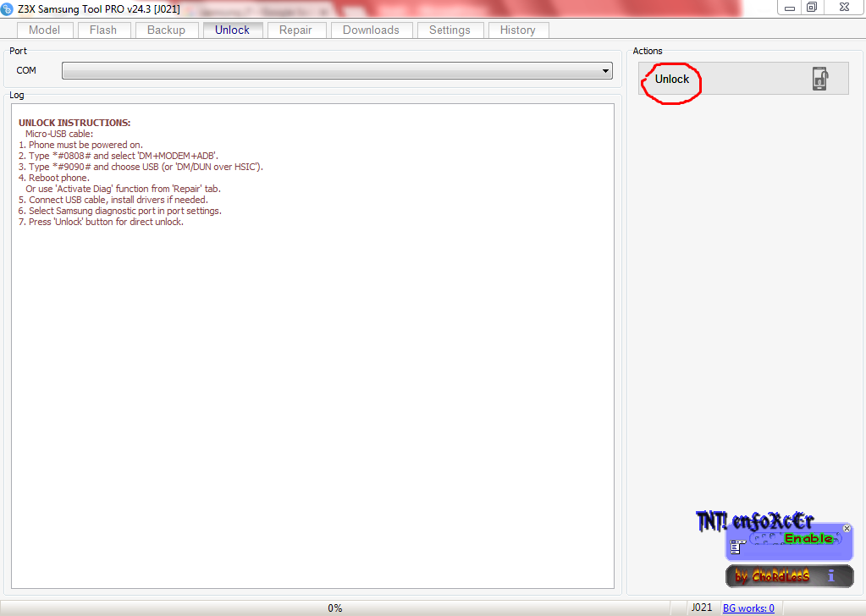Click the 'Reboot phone.' instruction line
Screen dimensions: 866x616
53,178
